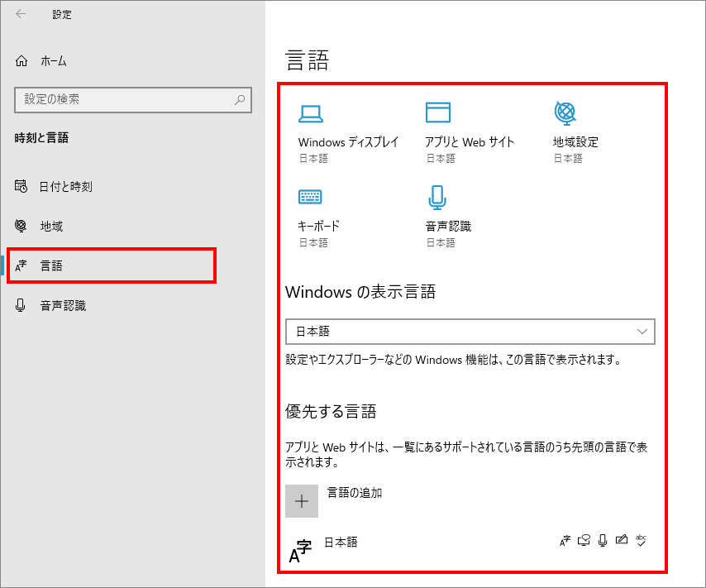Screen dimensions: 706x588
Task: Open 音声認識 in the sidebar
Action: tap(50, 305)
